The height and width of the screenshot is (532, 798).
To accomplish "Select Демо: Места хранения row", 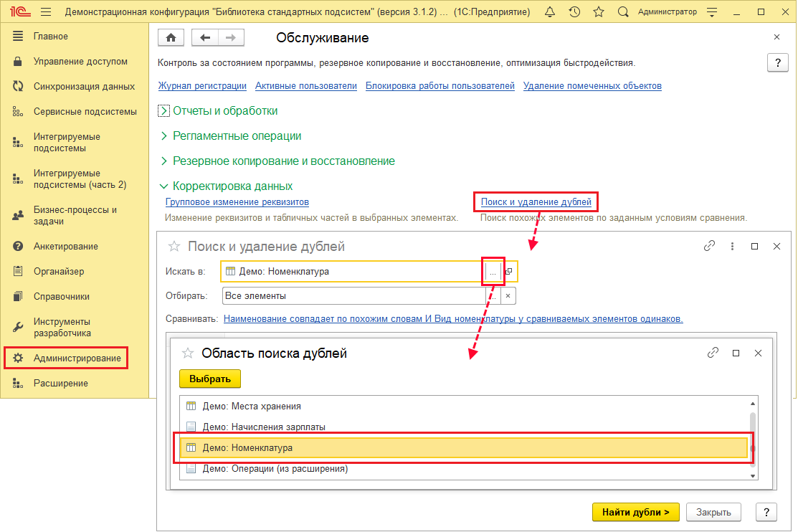I will point(465,407).
